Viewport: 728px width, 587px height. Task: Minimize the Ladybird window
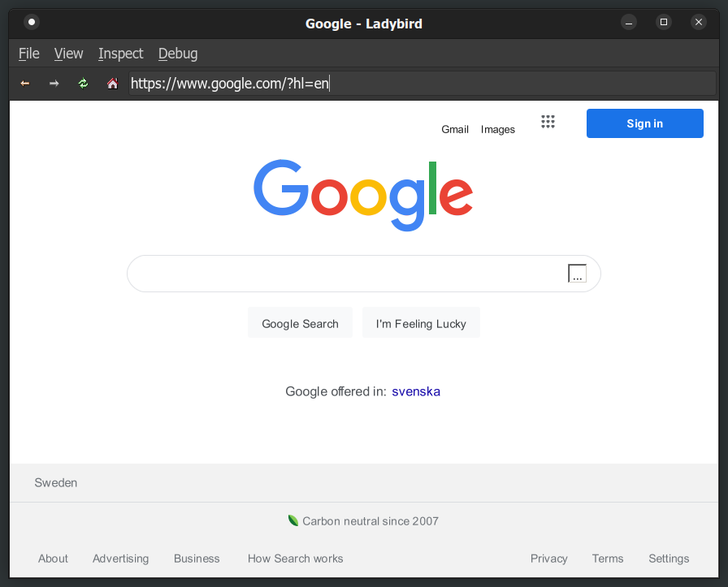click(x=629, y=22)
